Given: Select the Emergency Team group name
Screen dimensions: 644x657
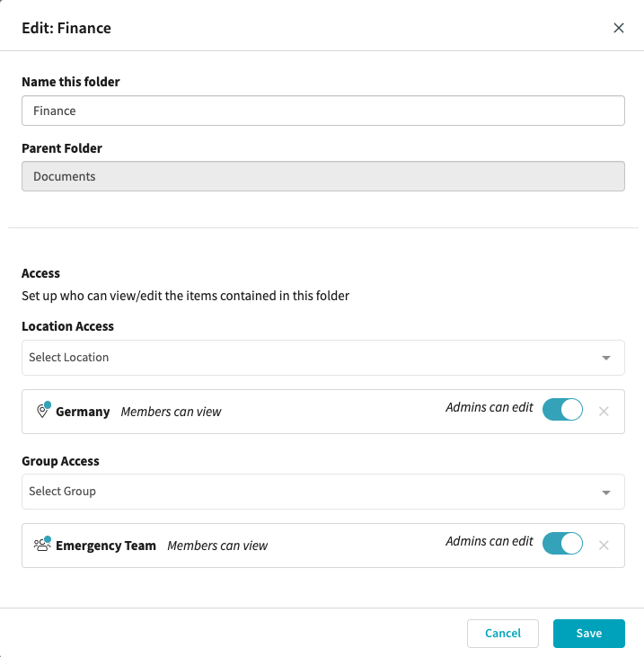Looking at the screenshot, I should pos(106,546).
